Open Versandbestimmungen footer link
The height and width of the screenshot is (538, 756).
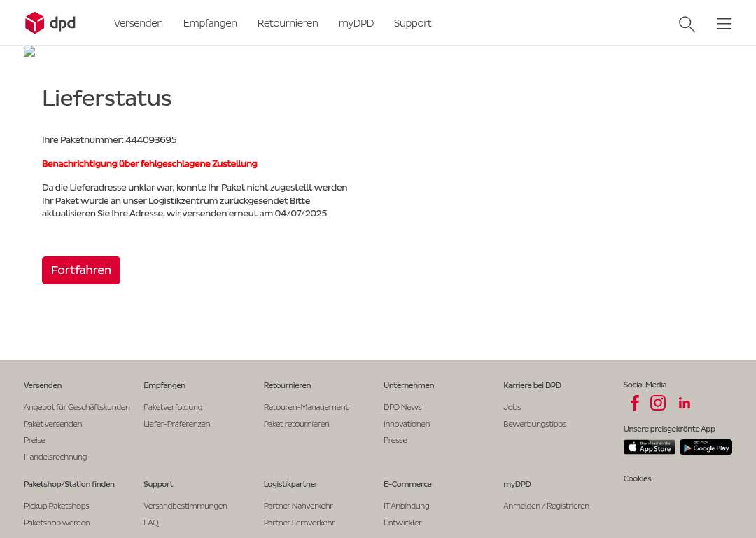click(185, 506)
